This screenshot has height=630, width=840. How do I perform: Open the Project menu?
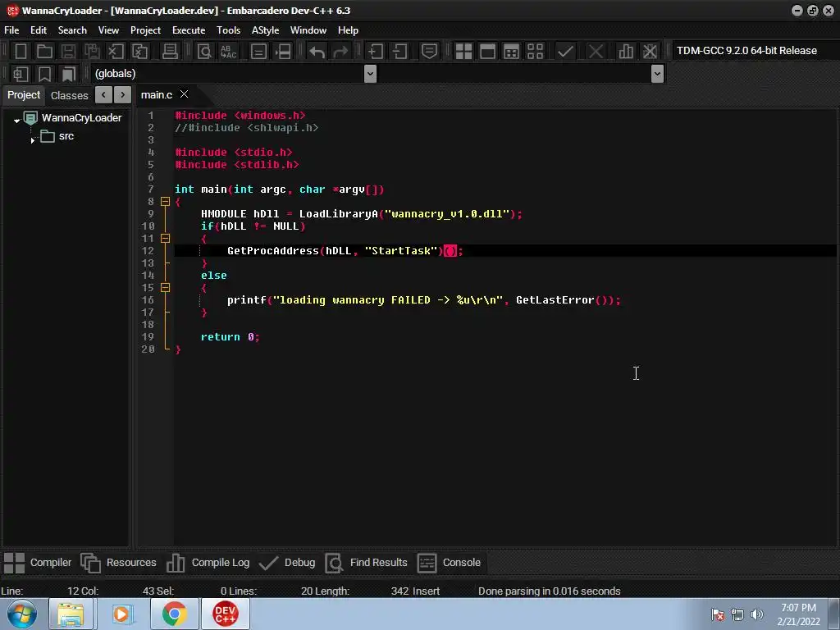coord(145,30)
